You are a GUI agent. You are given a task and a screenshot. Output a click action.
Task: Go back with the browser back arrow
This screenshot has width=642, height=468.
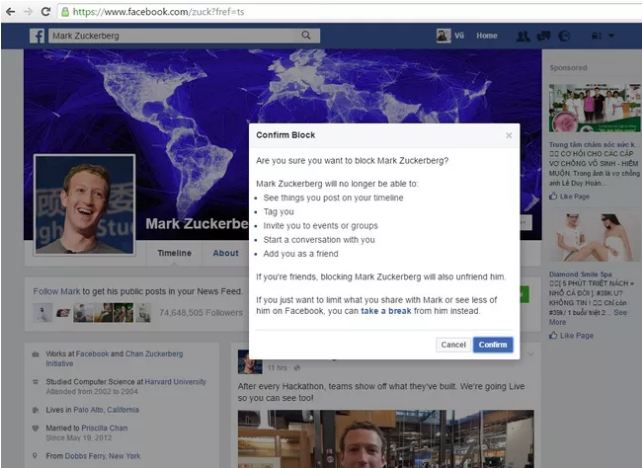pos(10,11)
